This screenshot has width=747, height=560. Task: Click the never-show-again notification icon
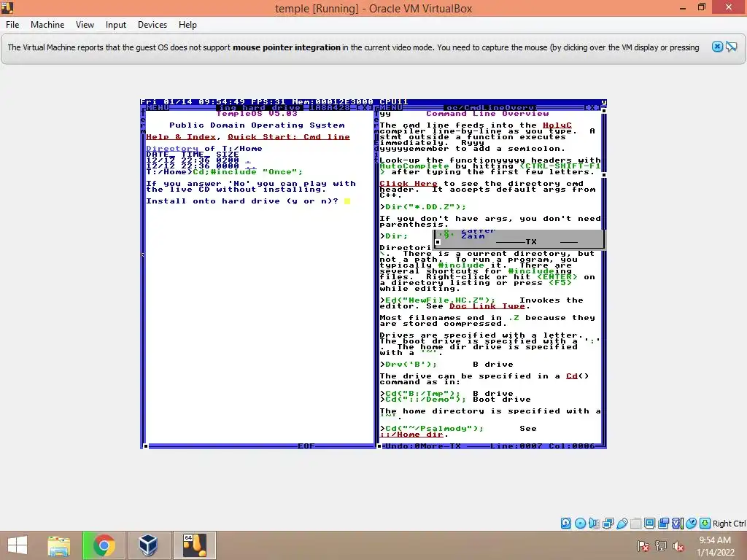[732, 47]
